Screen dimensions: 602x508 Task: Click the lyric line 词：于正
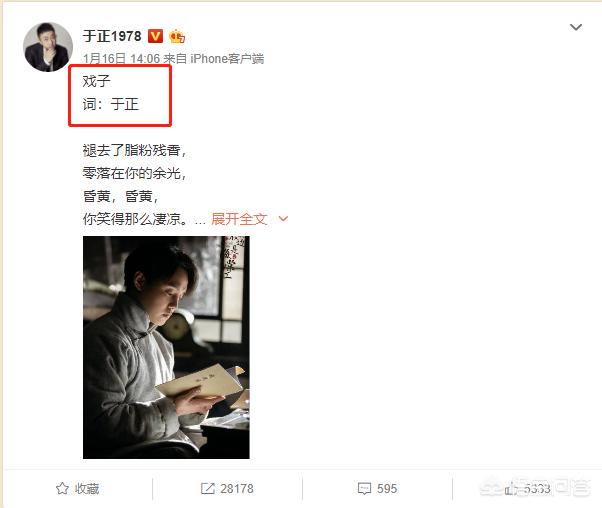(x=111, y=104)
